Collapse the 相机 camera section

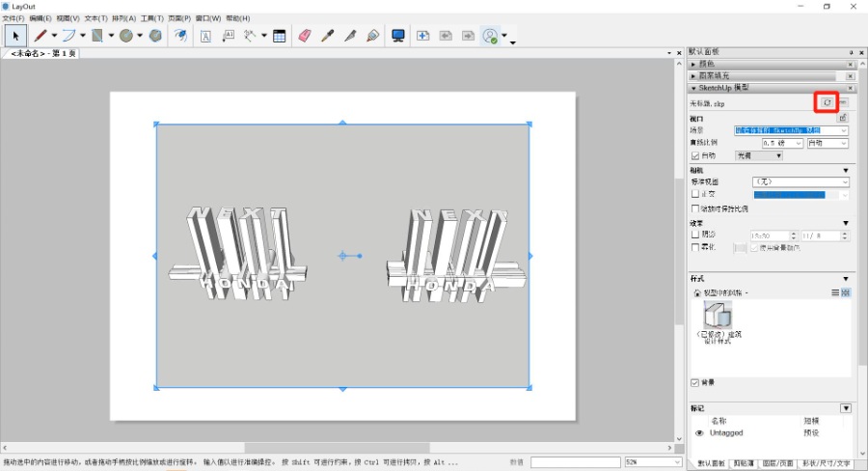(x=845, y=170)
